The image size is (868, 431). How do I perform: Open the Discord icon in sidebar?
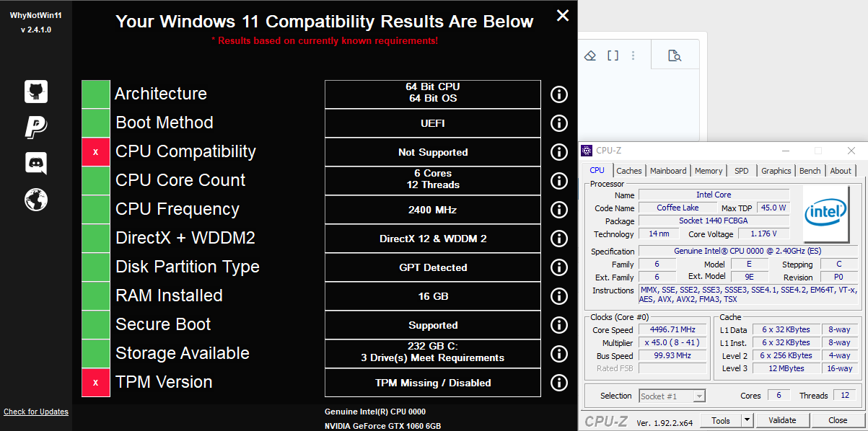(x=36, y=163)
